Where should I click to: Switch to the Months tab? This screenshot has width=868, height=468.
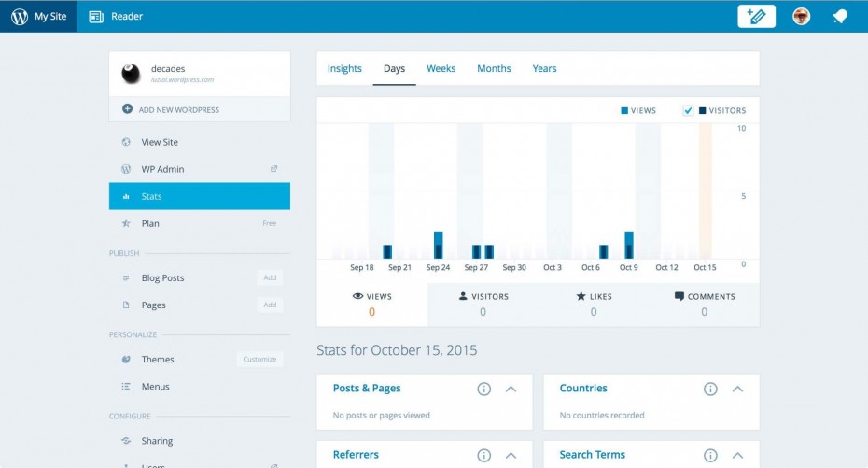tap(494, 69)
